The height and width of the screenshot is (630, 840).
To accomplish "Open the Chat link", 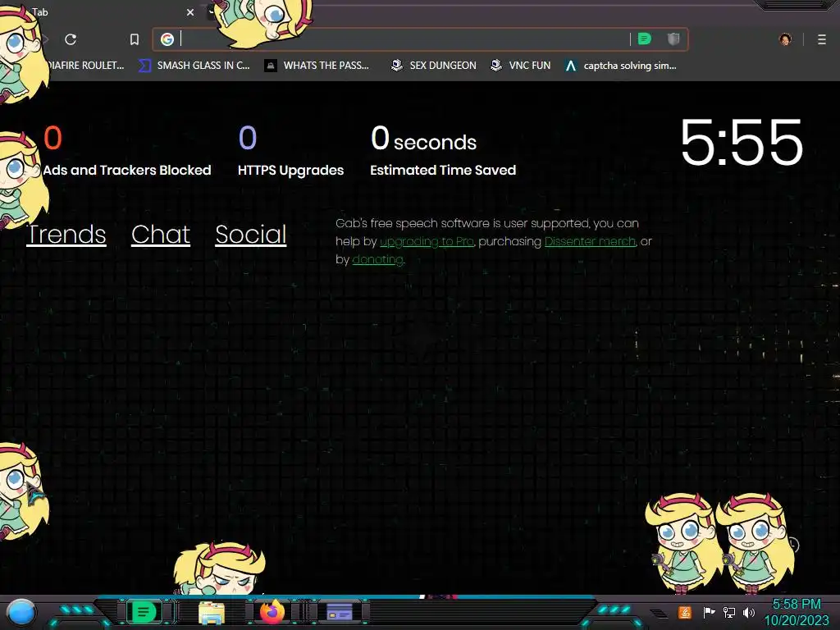I will (161, 235).
